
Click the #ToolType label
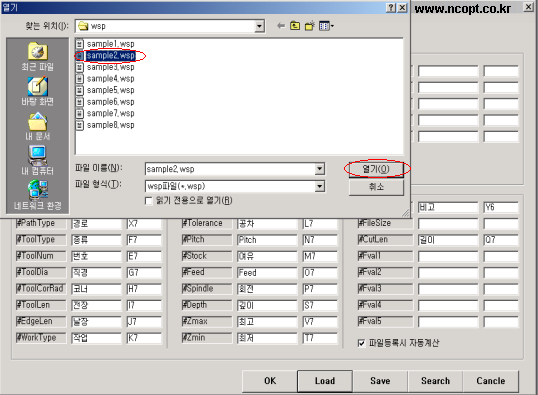coord(41,240)
